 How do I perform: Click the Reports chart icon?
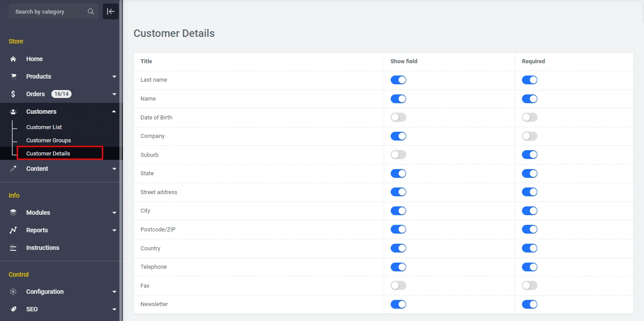(13, 230)
